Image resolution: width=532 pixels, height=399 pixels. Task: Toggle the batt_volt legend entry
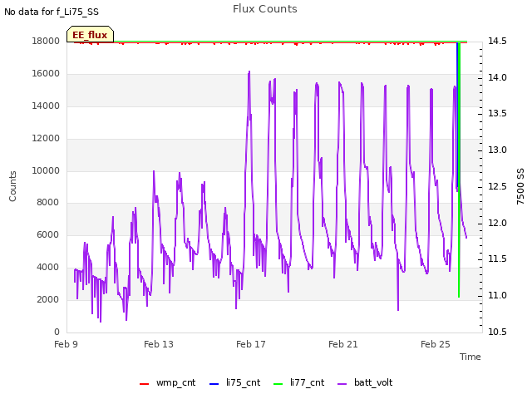[x=365, y=382]
